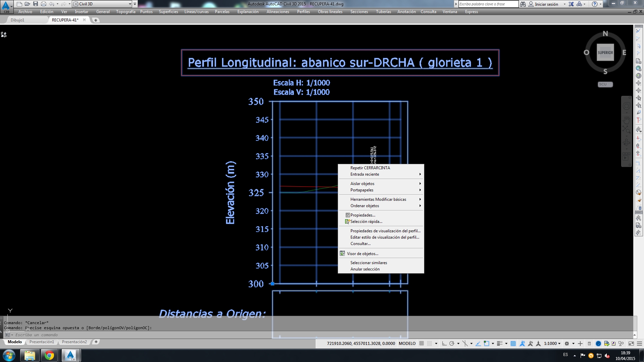Viewport: 644px width, 362px height.
Task: Click Workspace Switching gear in status bar
Action: pos(567,344)
